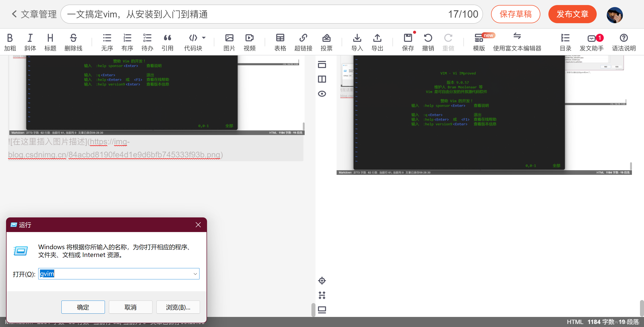The height and width of the screenshot is (327, 644).
Task: Switch to preview-only mode via eye icon
Action: (322, 93)
